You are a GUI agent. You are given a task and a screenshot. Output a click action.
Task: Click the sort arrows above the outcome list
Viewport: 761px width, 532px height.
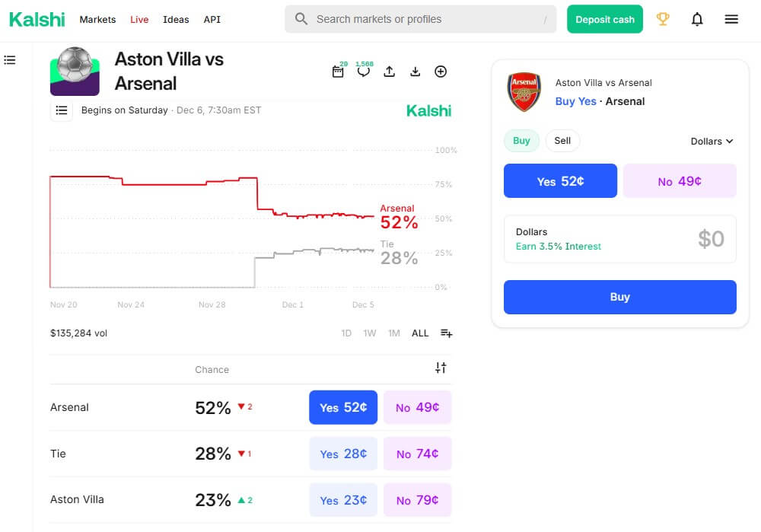441,367
